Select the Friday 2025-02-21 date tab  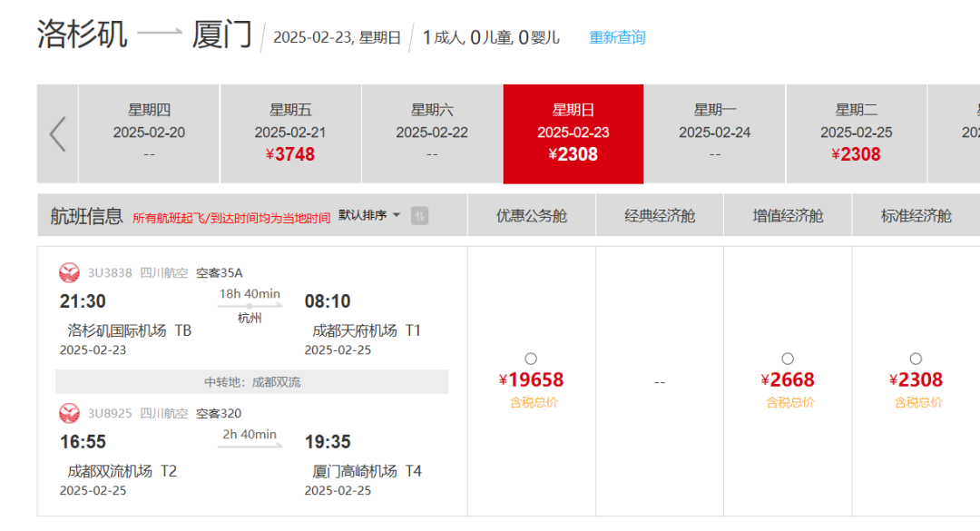290,133
